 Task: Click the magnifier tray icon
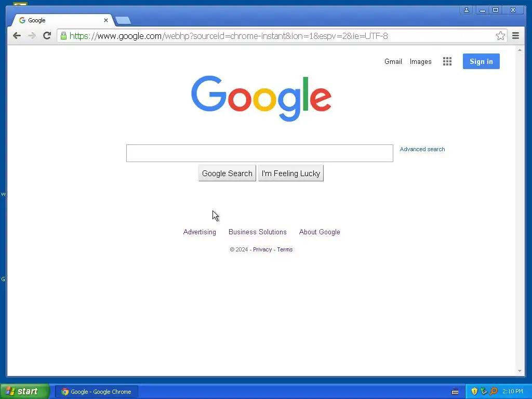(494, 391)
